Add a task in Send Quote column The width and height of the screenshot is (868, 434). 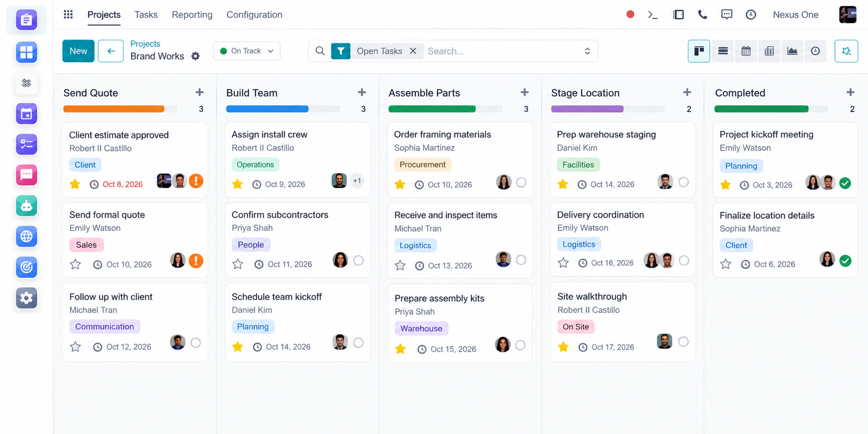200,92
